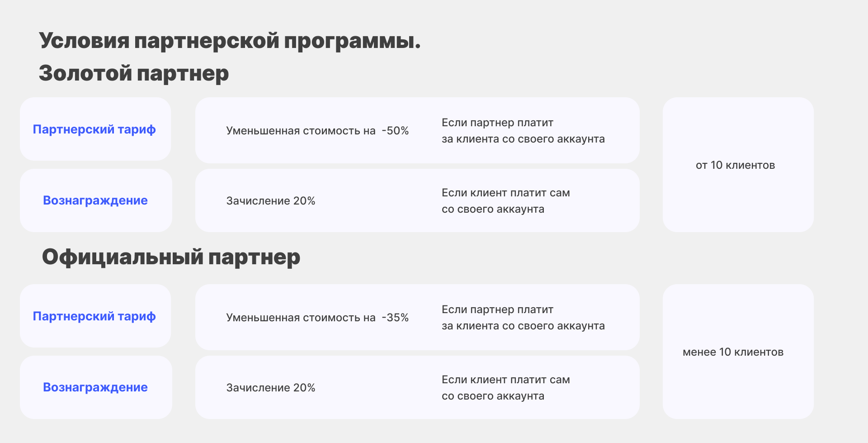Open 'Вознаграждение' under Официальный партнер
The width and height of the screenshot is (868, 443).
pyautogui.click(x=95, y=387)
